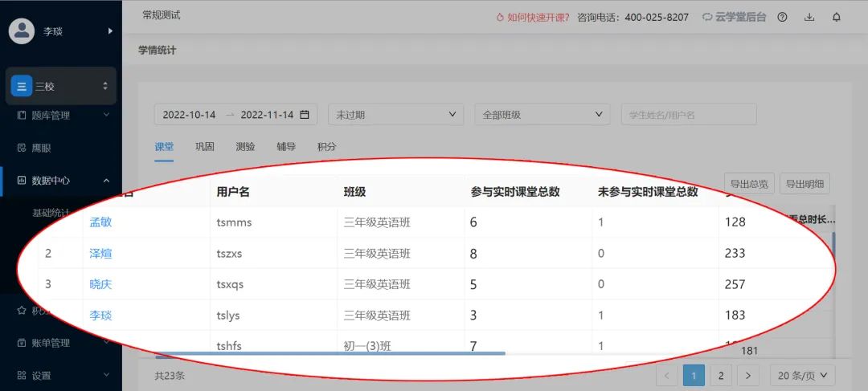
Task: Click the blue menu icon beside 三校
Action: tap(22, 86)
